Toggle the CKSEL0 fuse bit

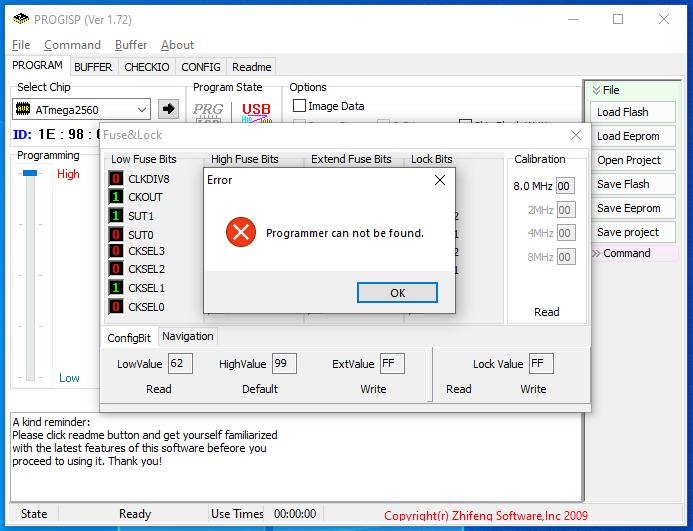click(116, 306)
